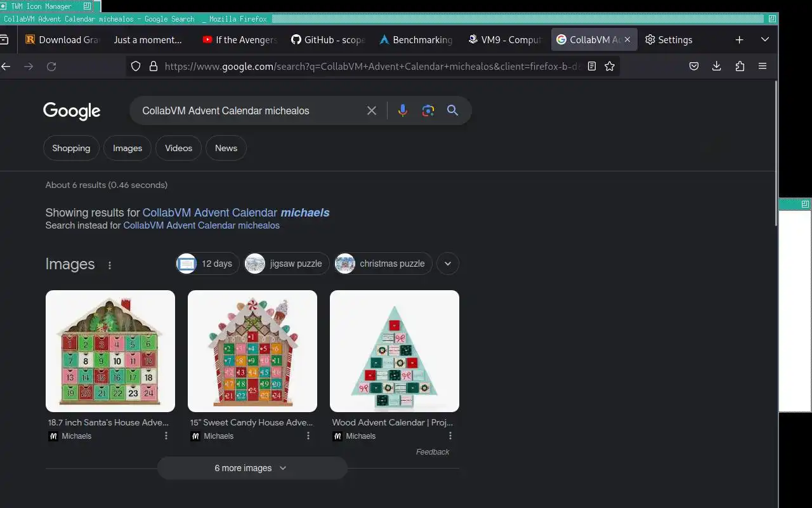Switch to the Download Gra tab
The width and height of the screenshot is (812, 508).
click(x=62, y=39)
